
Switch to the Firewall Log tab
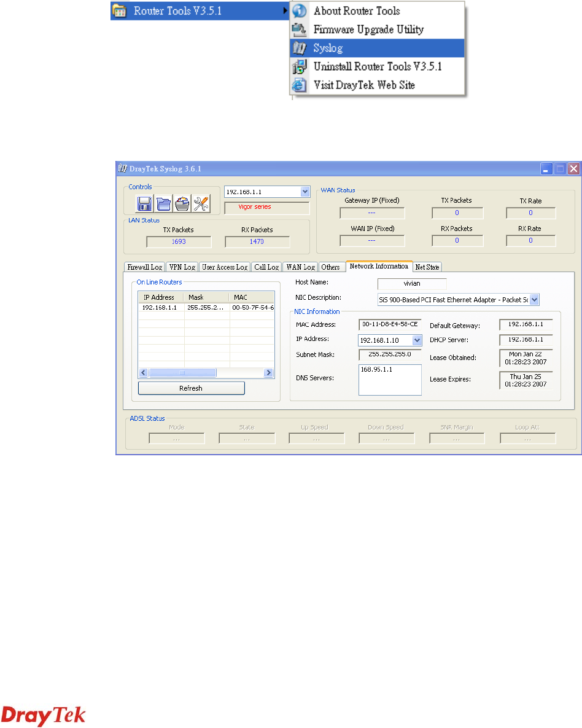click(145, 267)
